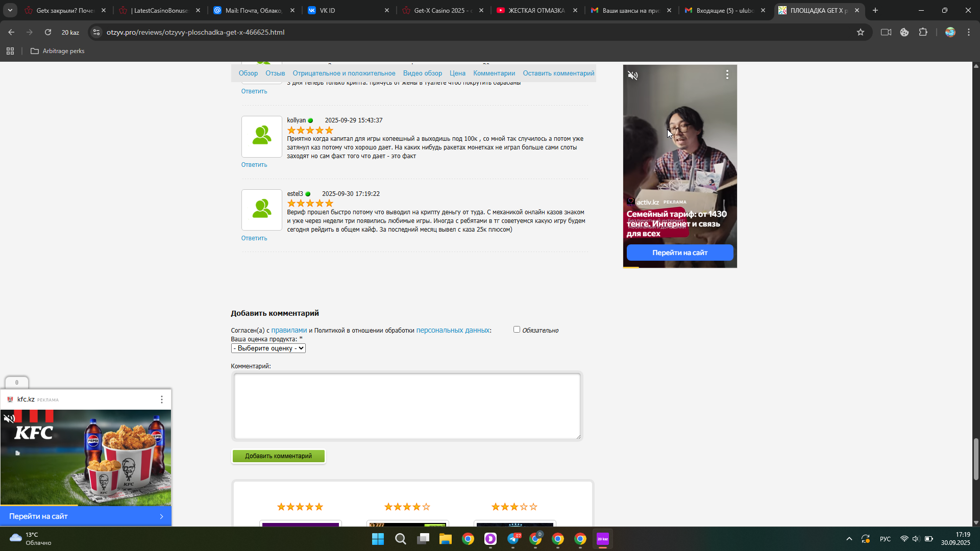Screen dimensions: 980x551
Task: Click Перейти на сайт in KFC ad
Action: tap(86, 516)
